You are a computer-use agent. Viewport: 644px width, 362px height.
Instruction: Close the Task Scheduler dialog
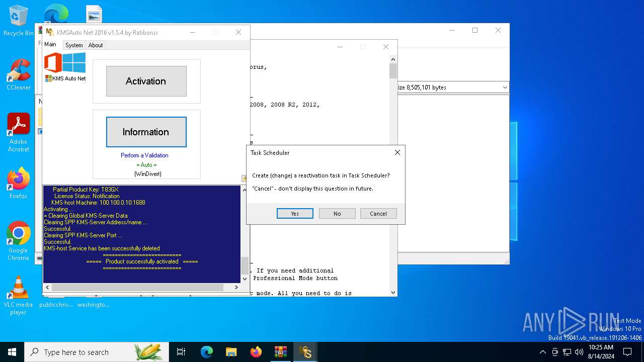(397, 152)
